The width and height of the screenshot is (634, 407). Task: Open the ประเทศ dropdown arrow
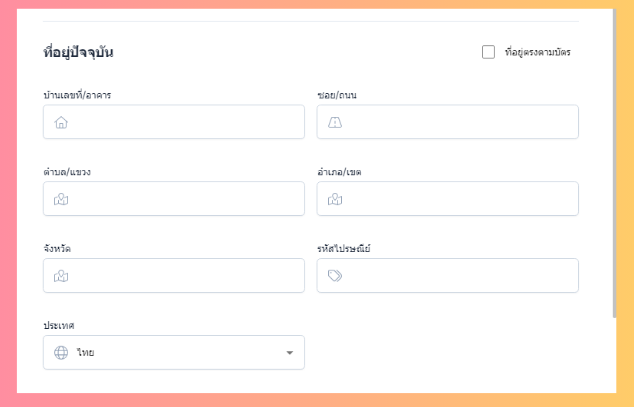[x=289, y=353]
